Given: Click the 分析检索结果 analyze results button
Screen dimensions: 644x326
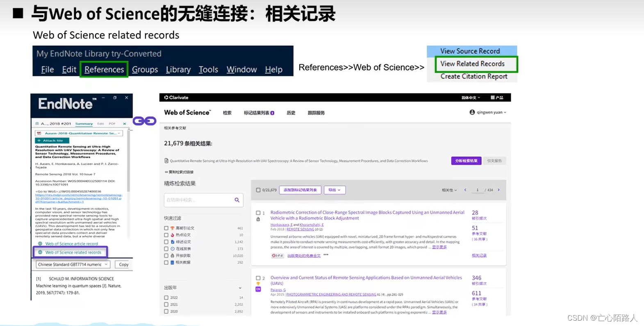Looking at the screenshot, I should point(466,161).
